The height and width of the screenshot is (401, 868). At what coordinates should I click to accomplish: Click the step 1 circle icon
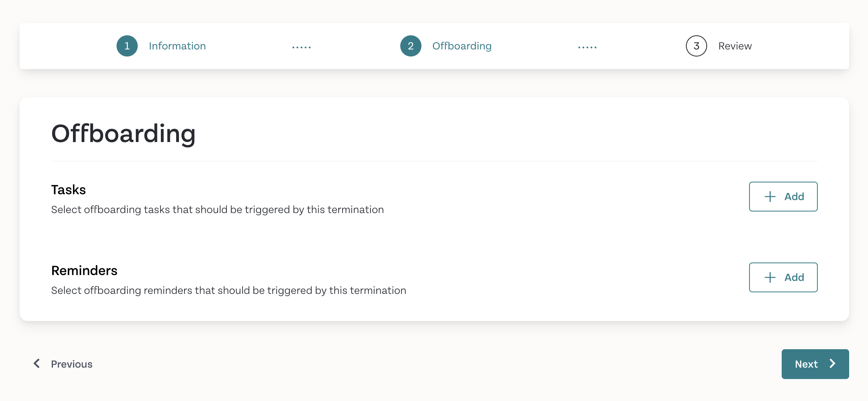coord(127,46)
